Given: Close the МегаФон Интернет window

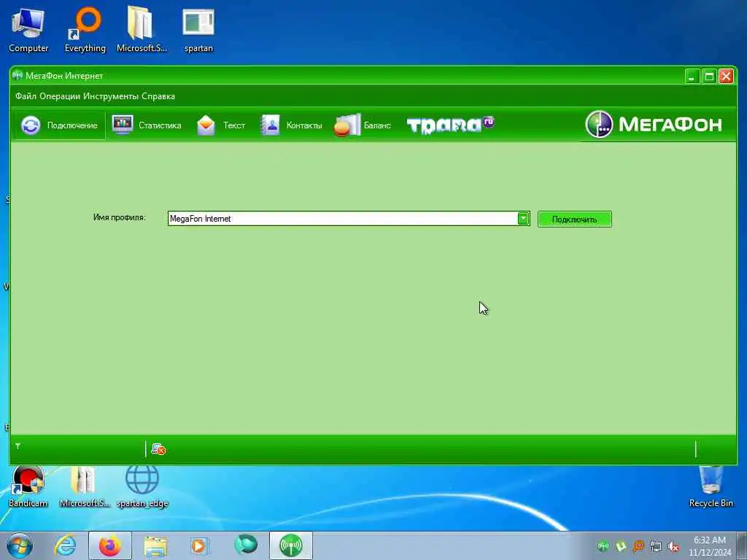Looking at the screenshot, I should [726, 76].
